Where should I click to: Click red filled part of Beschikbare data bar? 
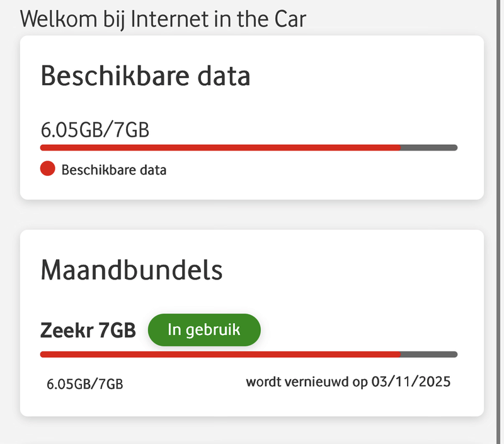click(x=220, y=147)
